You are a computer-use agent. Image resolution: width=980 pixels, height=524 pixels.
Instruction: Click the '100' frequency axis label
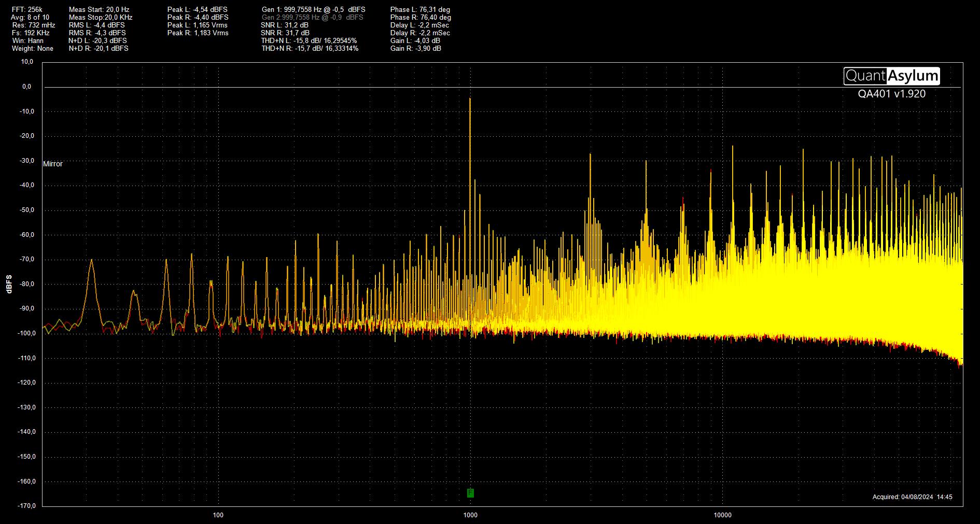[218, 515]
